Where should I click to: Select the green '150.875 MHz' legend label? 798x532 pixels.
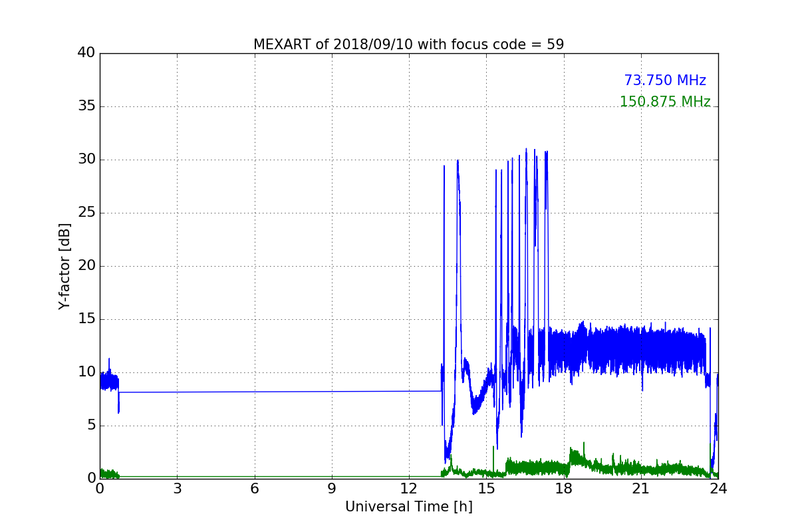click(665, 102)
